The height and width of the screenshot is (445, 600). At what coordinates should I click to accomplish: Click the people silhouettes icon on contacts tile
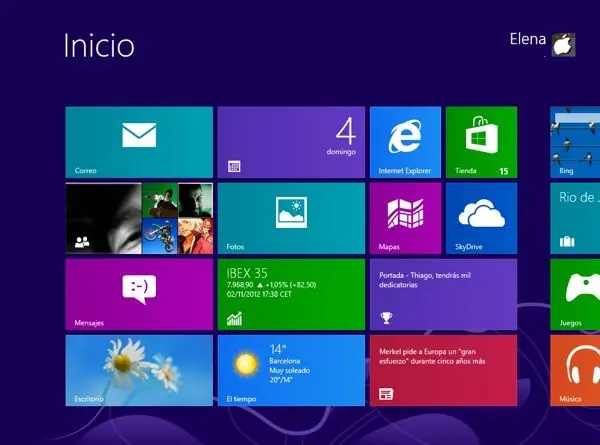coord(82,242)
